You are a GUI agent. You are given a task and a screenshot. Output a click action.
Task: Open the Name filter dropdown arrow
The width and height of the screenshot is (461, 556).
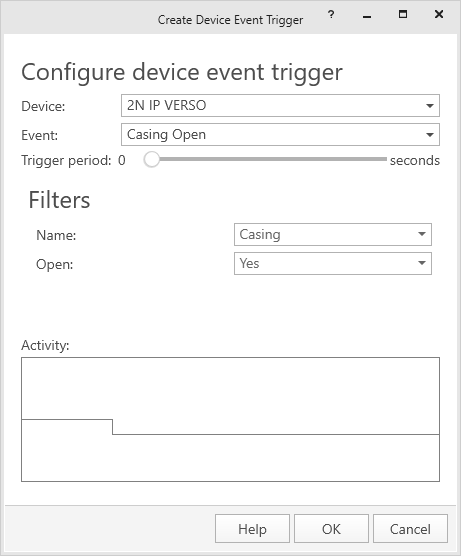click(422, 234)
